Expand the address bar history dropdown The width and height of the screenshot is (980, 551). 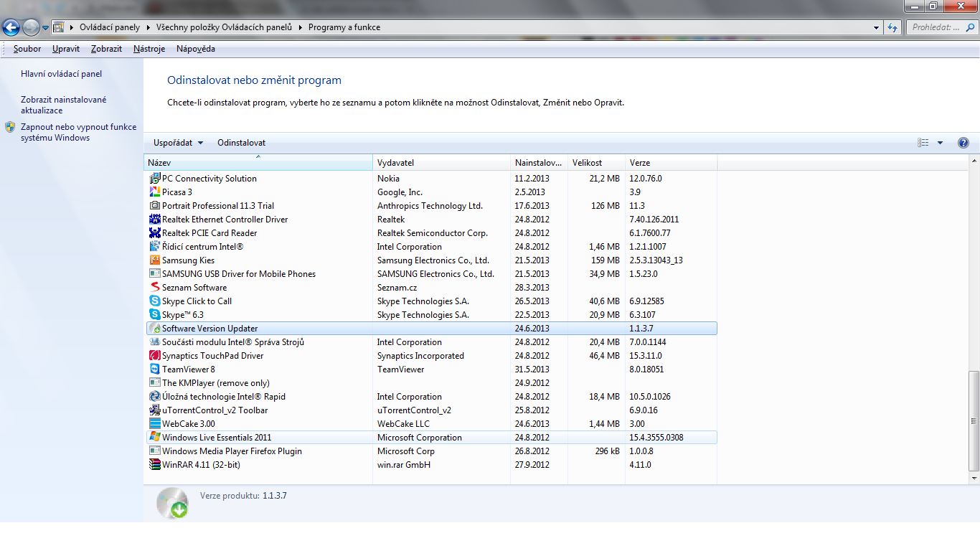point(877,28)
